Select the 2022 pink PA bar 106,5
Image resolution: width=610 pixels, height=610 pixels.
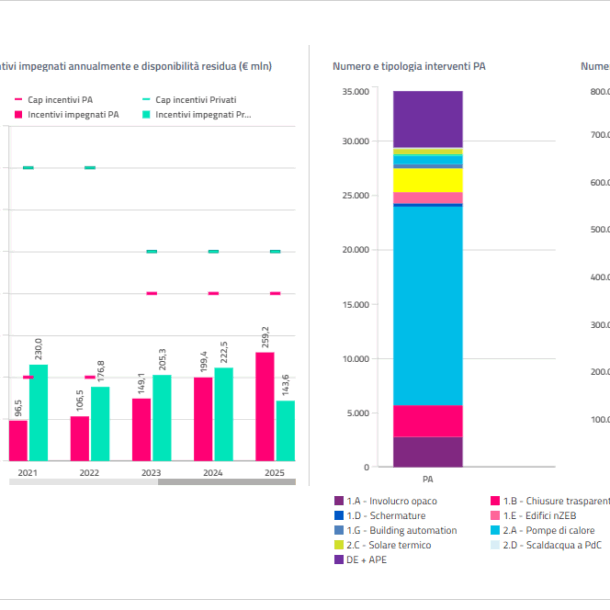(80, 439)
